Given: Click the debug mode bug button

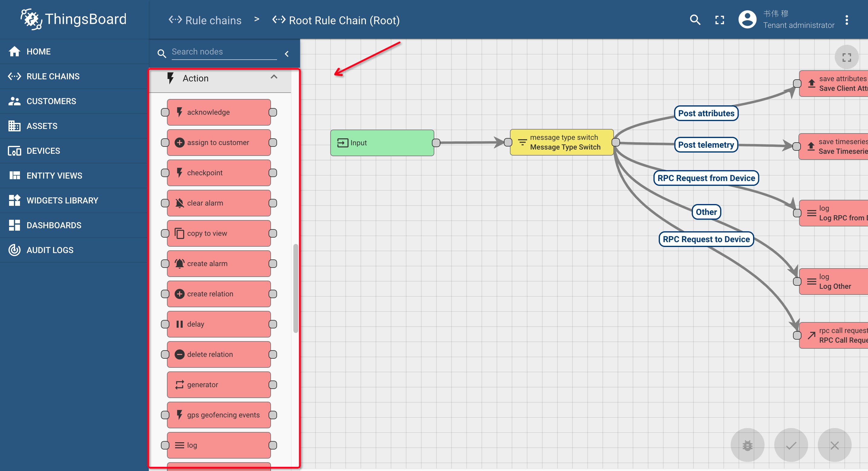Looking at the screenshot, I should click(747, 445).
